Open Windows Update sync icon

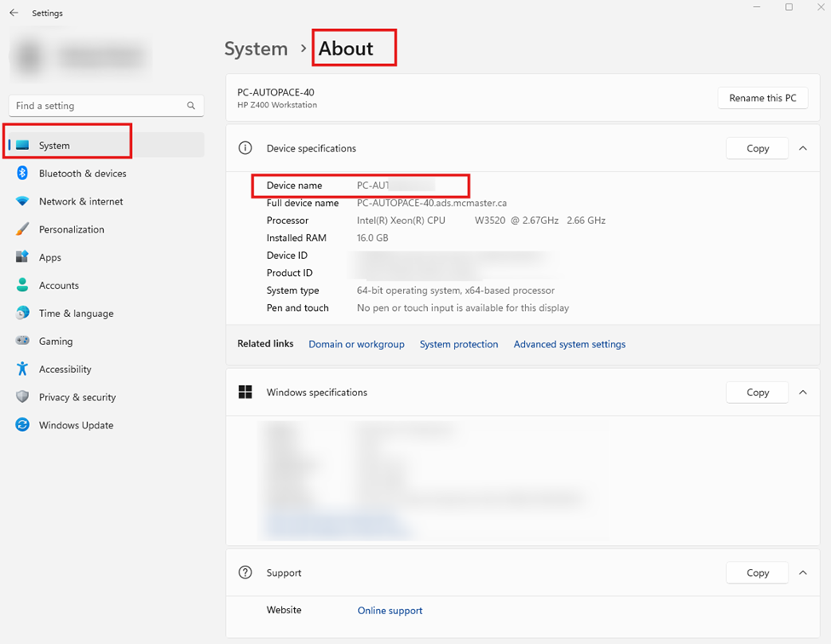23,425
